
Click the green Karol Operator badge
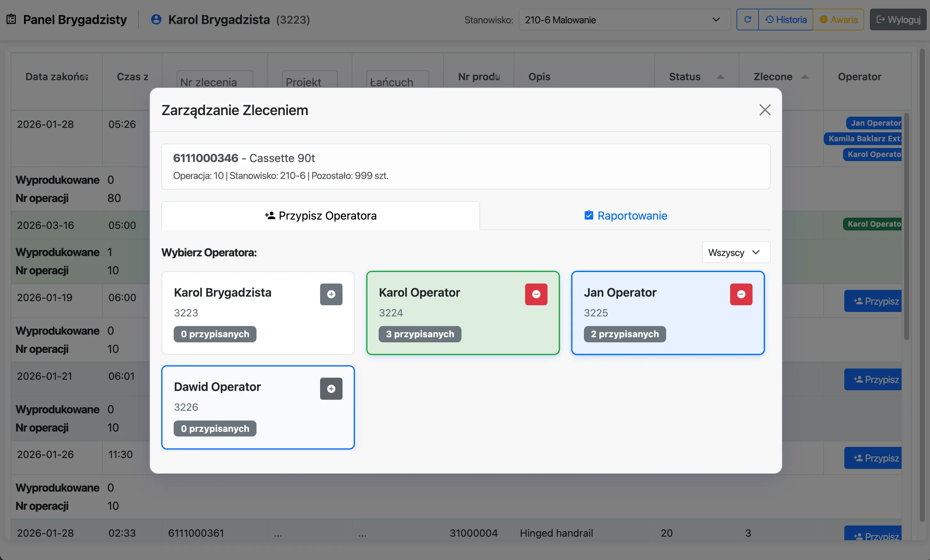coord(872,224)
